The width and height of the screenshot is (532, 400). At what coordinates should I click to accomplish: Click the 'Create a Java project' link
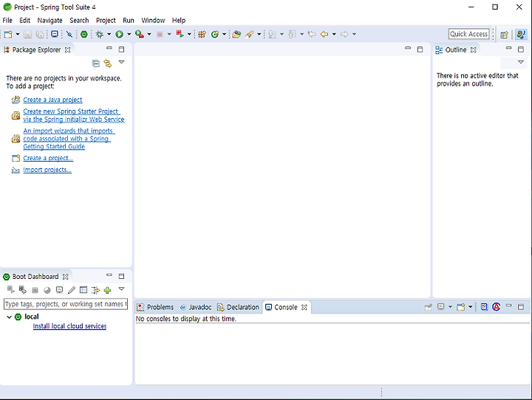click(x=52, y=100)
